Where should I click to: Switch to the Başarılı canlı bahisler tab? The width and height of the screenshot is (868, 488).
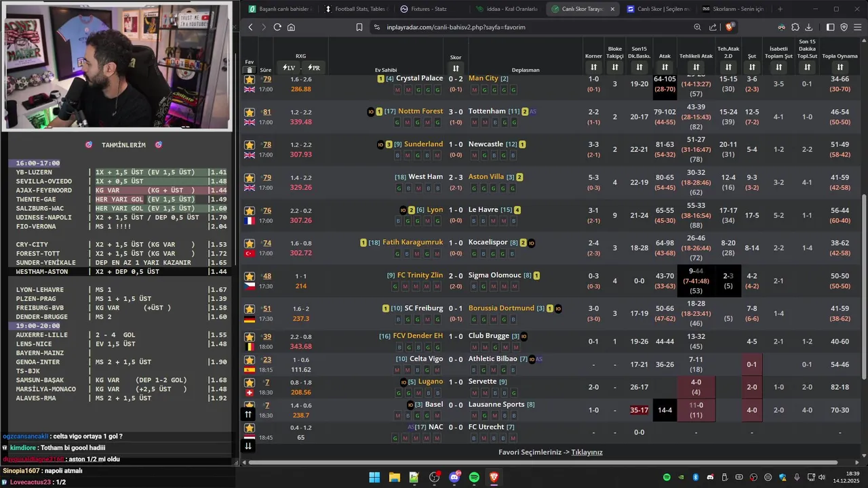[279, 9]
